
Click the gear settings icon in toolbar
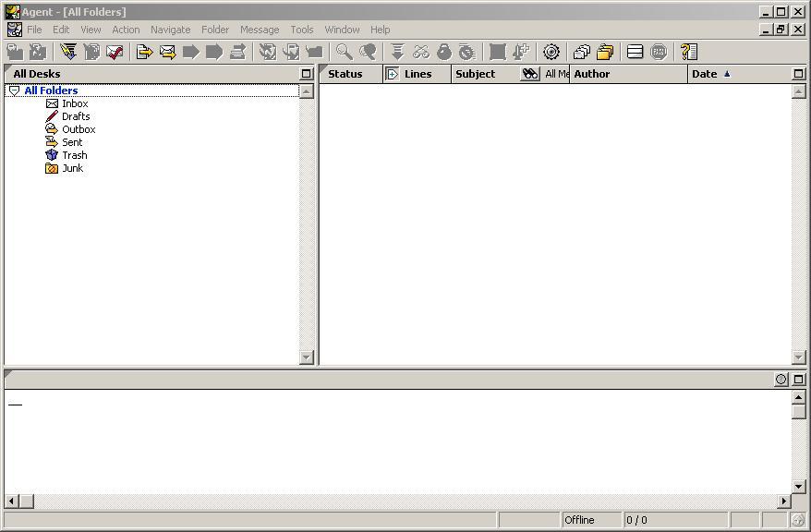pyautogui.click(x=551, y=52)
